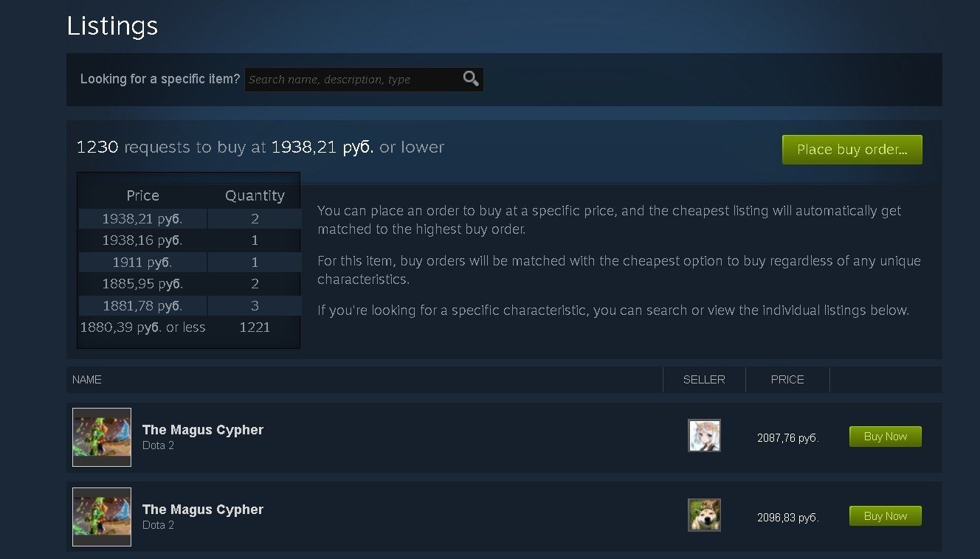Sort by the PRICE column header
980x559 pixels.
click(787, 380)
